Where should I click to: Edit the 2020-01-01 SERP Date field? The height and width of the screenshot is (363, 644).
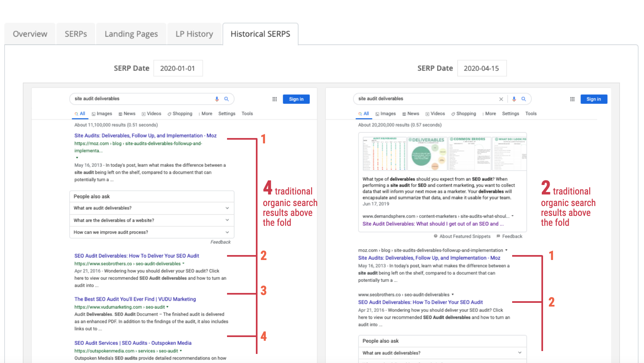178,68
